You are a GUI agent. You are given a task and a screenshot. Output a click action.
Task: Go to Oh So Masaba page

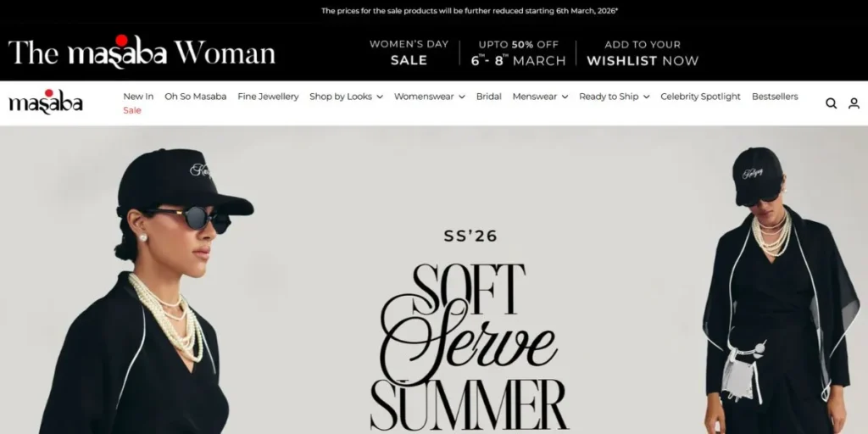[196, 97]
